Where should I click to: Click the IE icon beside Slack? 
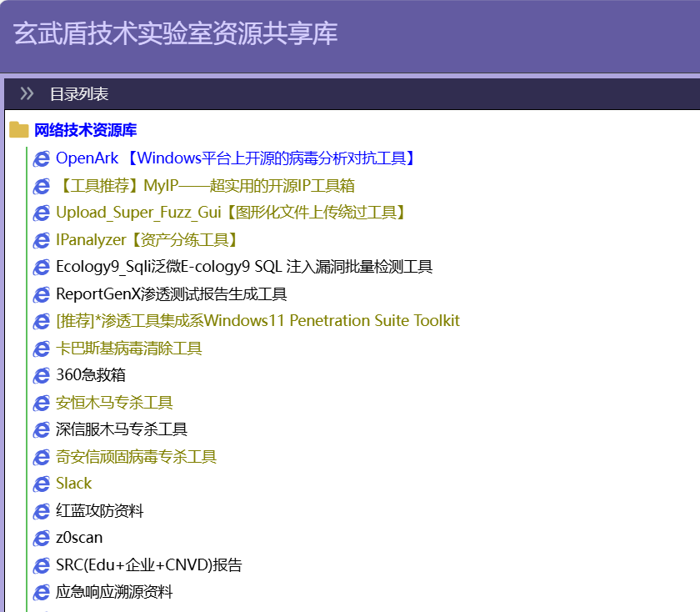(x=42, y=484)
